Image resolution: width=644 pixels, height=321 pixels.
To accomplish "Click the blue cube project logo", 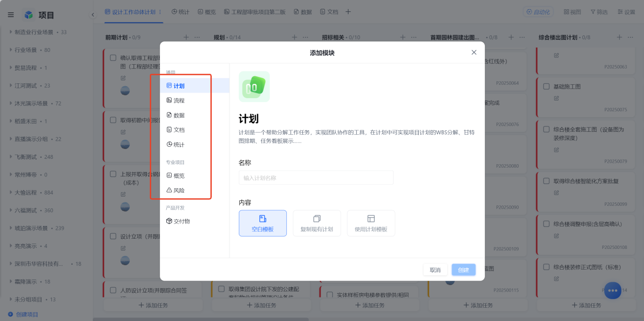I will point(29,15).
